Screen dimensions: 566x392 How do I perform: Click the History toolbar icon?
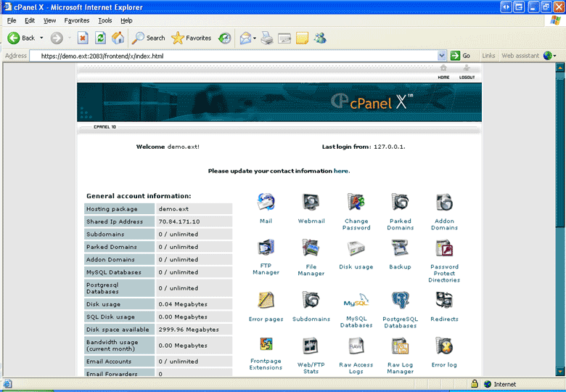pos(224,38)
